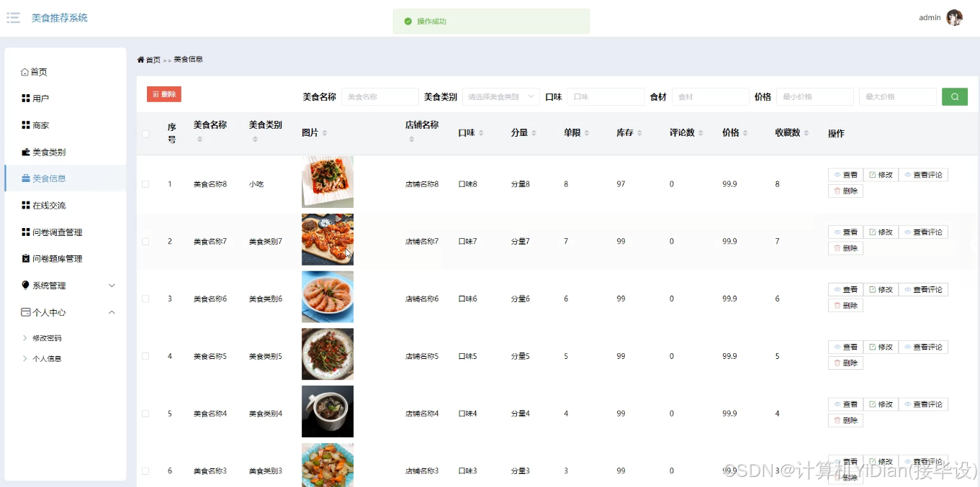Sort by 美食类别 column arrows
980x487 pixels.
[x=255, y=139]
